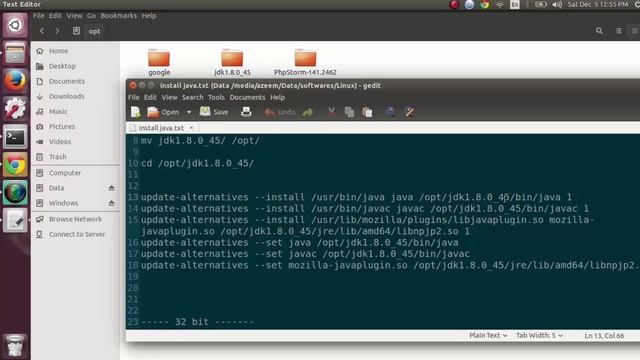Create a new document in gedit toolbar

136,112
